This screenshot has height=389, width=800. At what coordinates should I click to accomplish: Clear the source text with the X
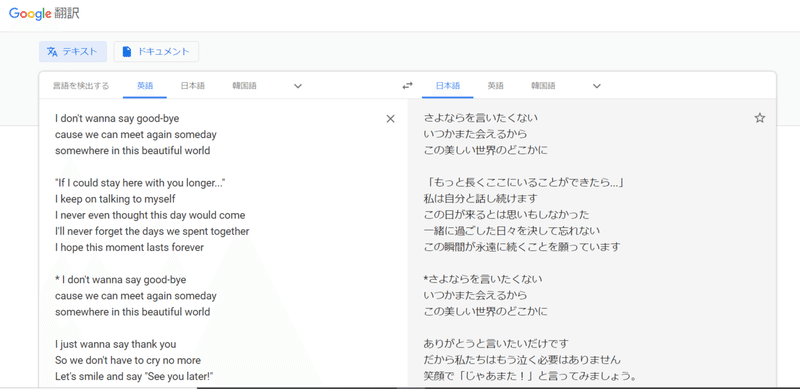tap(390, 119)
